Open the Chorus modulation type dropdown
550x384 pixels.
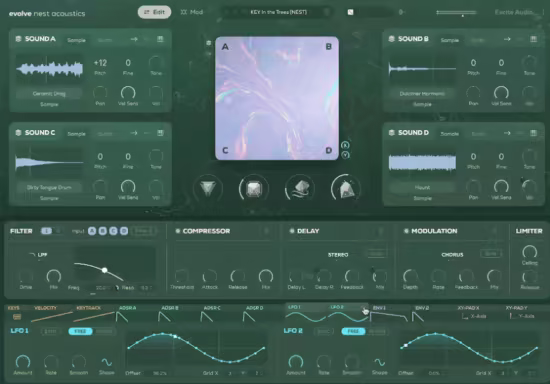[x=452, y=255]
